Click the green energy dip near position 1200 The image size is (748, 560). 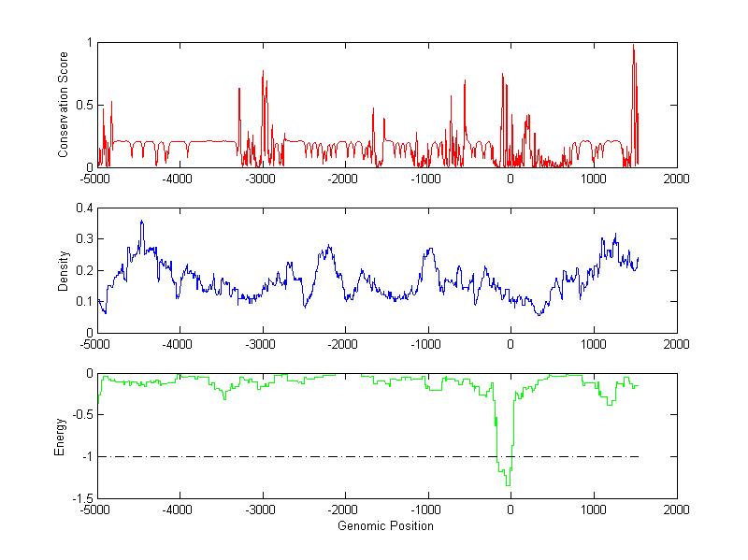coord(609,403)
